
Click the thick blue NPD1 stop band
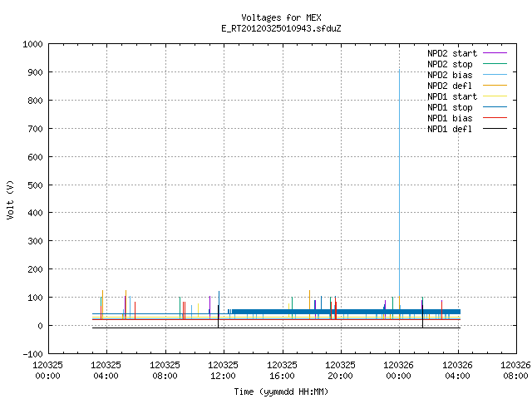tap(346, 312)
